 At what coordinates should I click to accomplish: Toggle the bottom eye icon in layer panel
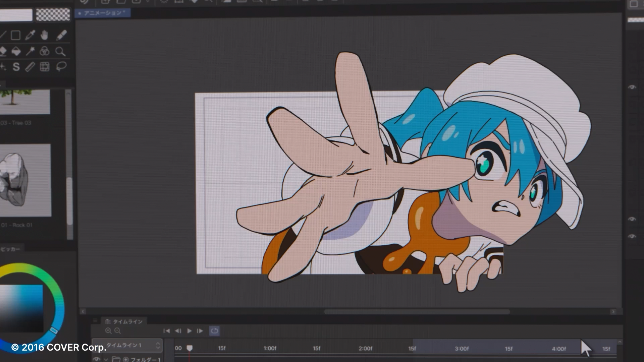[632, 236]
